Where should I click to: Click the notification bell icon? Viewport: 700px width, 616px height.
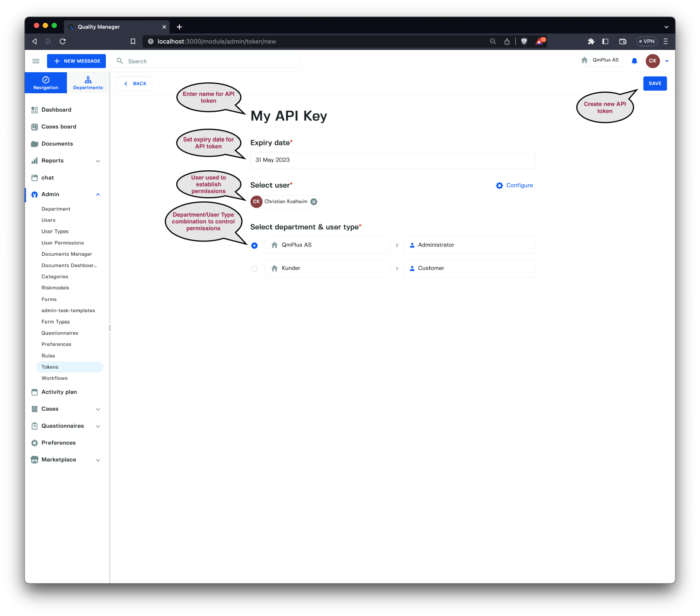point(634,61)
